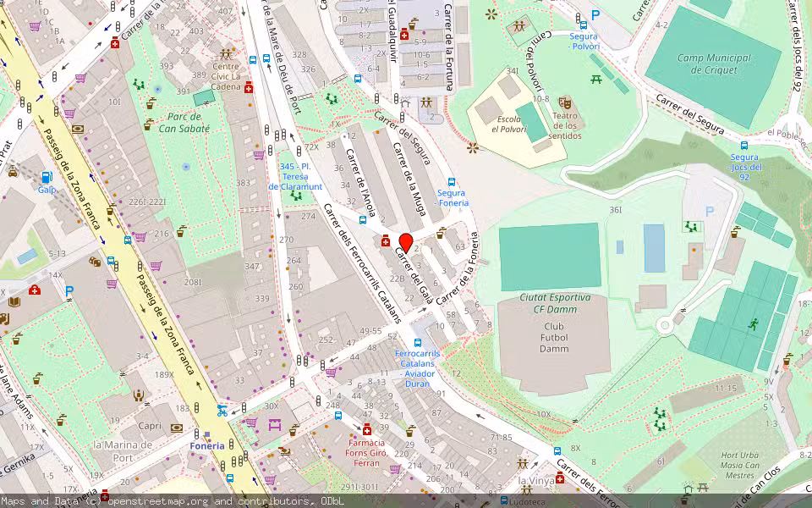Viewport: 812px width, 508px height.
Task: Select the Galp fuel station icon
Action: (47, 177)
